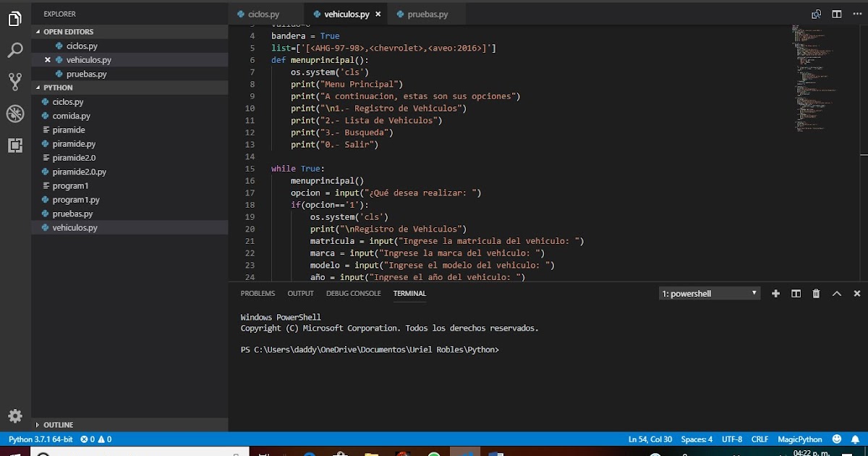This screenshot has height=456, width=868.
Task: Add a new terminal with plus icon
Action: (x=775, y=293)
